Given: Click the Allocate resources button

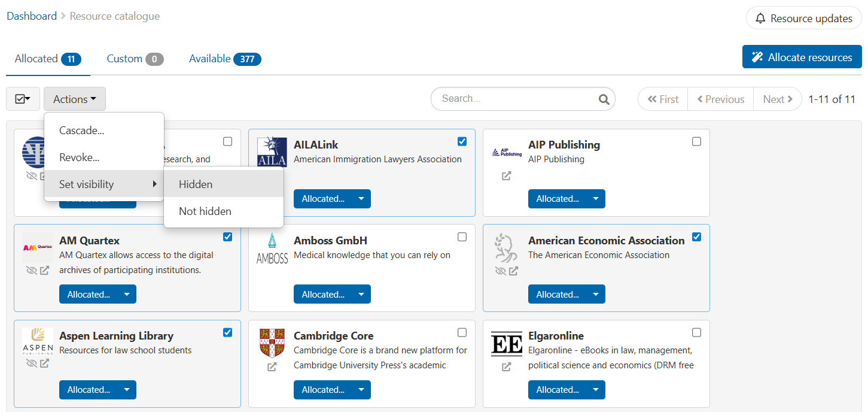Looking at the screenshot, I should pyautogui.click(x=802, y=57).
